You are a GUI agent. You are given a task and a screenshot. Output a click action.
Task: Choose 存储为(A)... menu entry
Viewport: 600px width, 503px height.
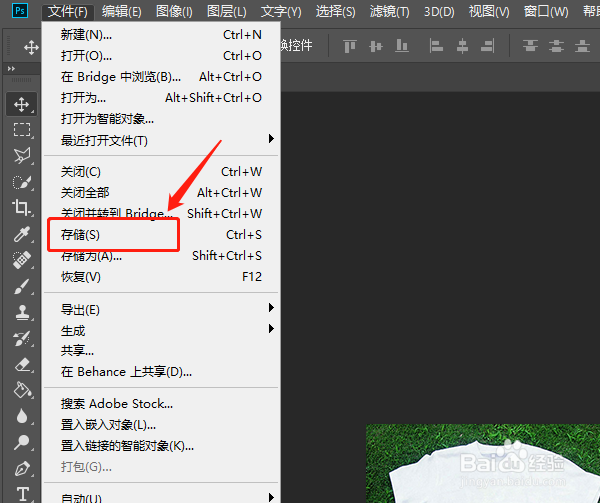point(161,256)
